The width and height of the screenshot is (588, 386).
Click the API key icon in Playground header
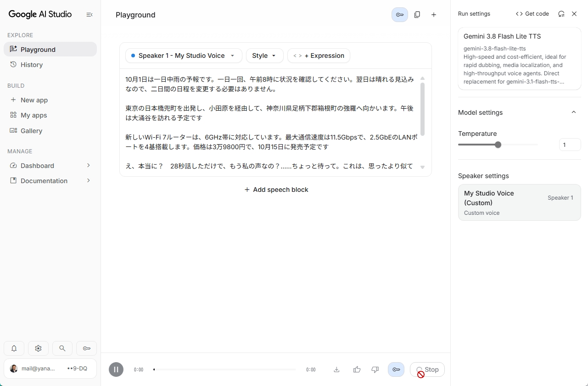tap(400, 15)
